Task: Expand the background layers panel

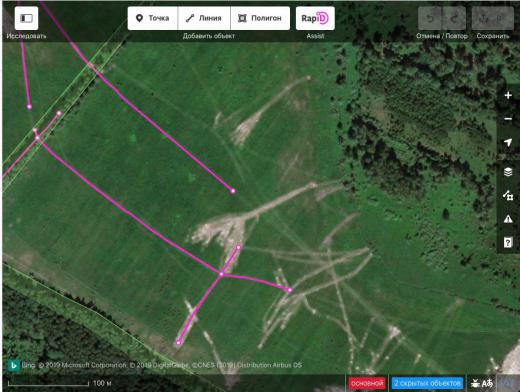Action: point(508,172)
